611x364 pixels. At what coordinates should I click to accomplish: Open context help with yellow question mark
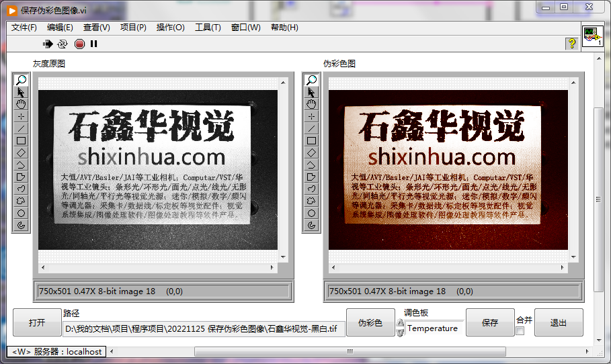pyautogui.click(x=571, y=44)
